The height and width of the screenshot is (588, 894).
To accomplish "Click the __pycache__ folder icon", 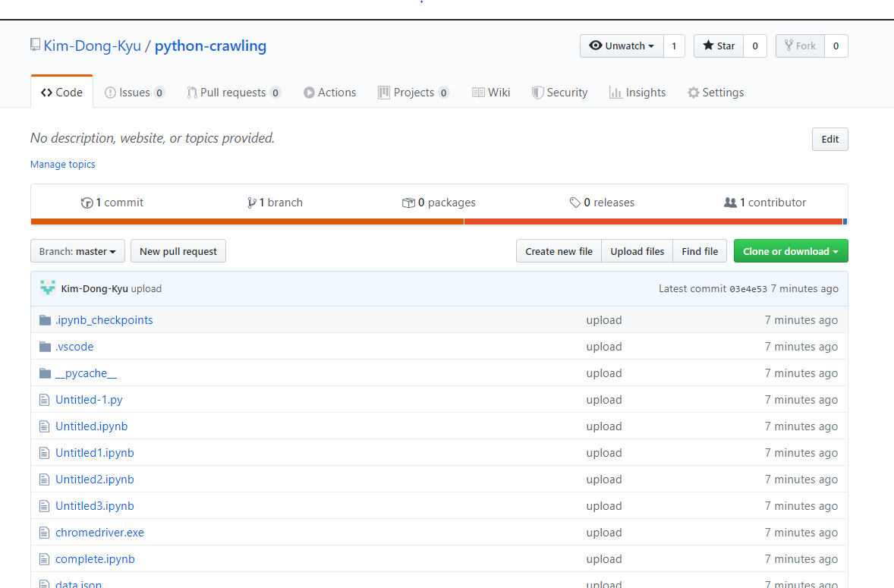I will tap(45, 373).
